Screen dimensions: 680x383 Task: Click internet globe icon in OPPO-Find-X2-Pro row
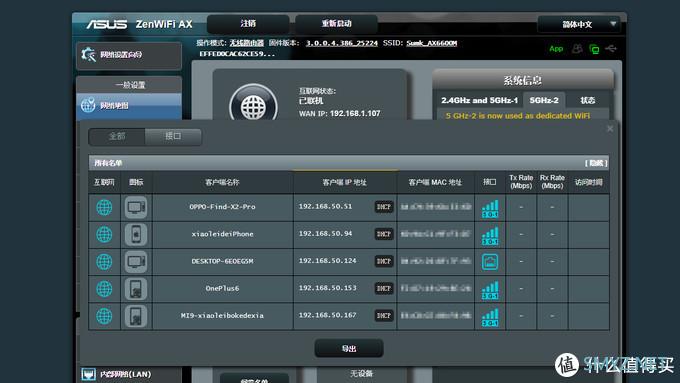104,207
